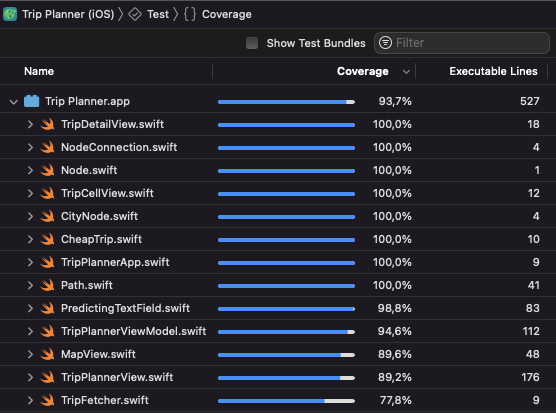Screen dimensions: 556x413
Task: Sort by Executable Lines column header
Action: 493,71
